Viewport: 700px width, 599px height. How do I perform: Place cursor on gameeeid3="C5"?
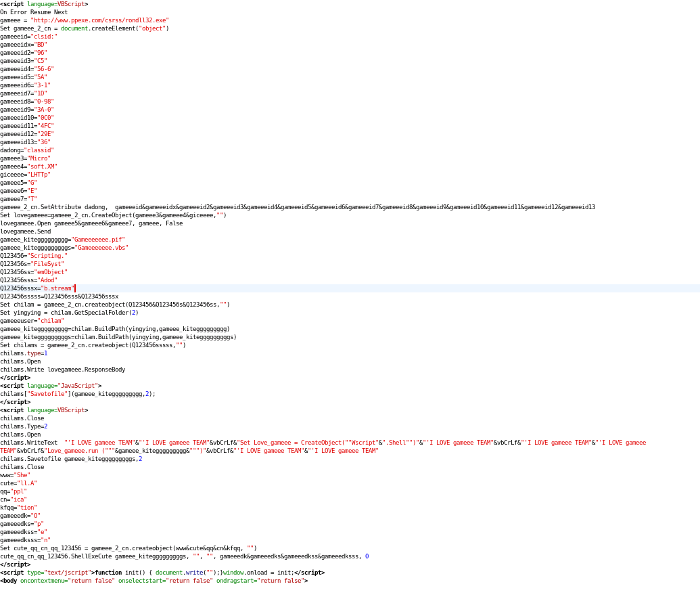pyautogui.click(x=24, y=61)
